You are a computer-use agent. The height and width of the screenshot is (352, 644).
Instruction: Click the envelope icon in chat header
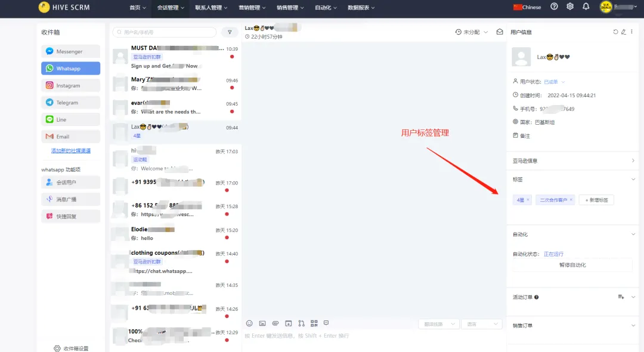tap(500, 32)
